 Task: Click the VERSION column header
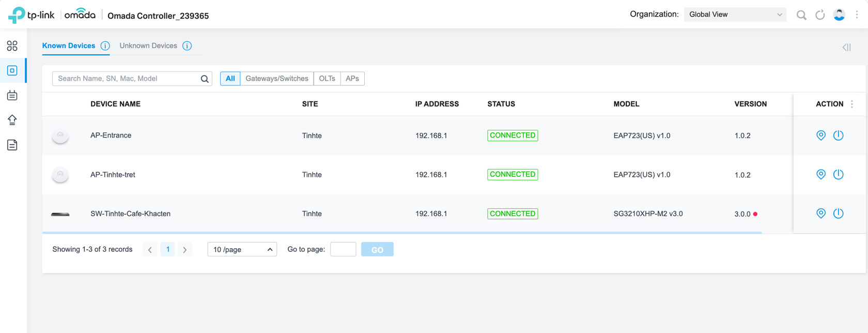[751, 104]
